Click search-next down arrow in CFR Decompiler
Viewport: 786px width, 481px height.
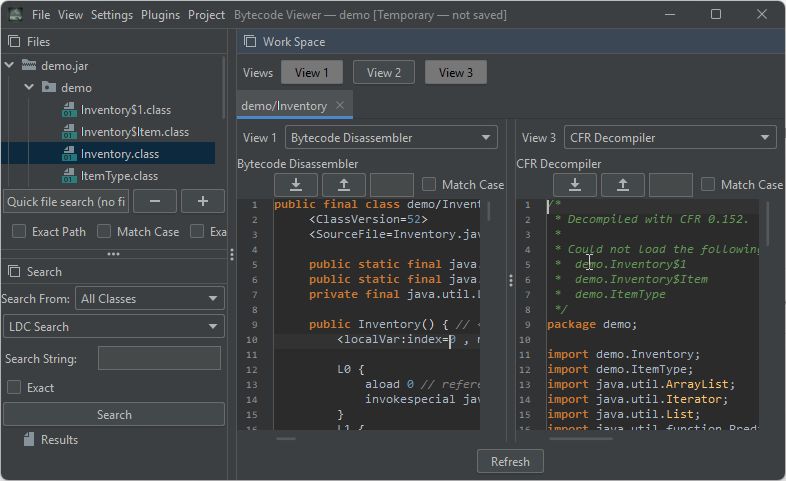[x=575, y=185]
